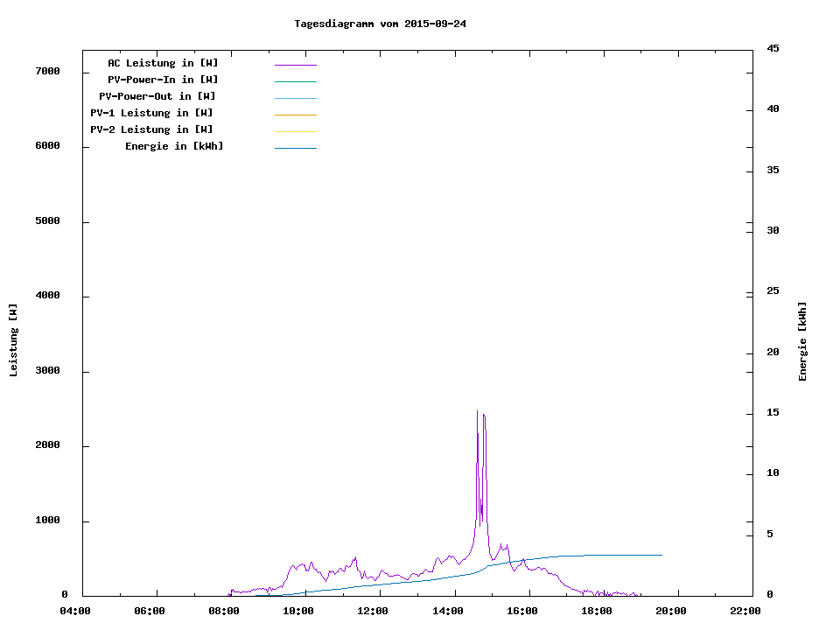Click the yellow PV-2 legend line sample
Screen dimensions: 840x630
[x=295, y=131]
